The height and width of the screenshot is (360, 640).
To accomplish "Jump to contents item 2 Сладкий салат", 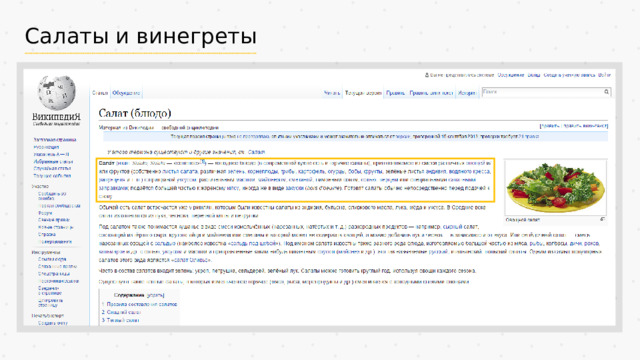I will tap(124, 312).
